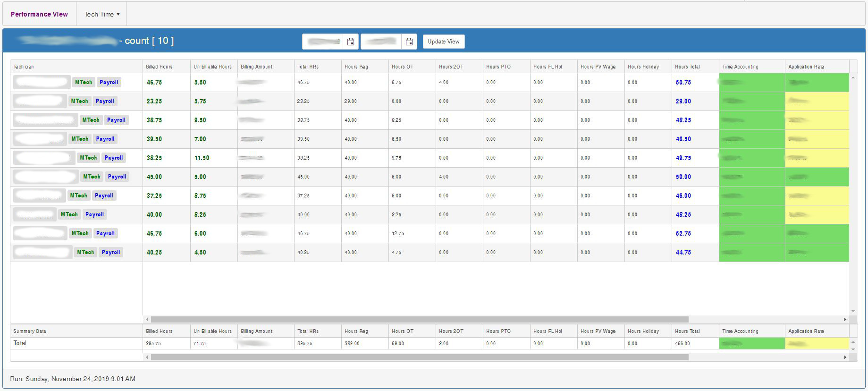The image size is (868, 391).
Task: Click the end date input field
Action: pyautogui.click(x=382, y=42)
